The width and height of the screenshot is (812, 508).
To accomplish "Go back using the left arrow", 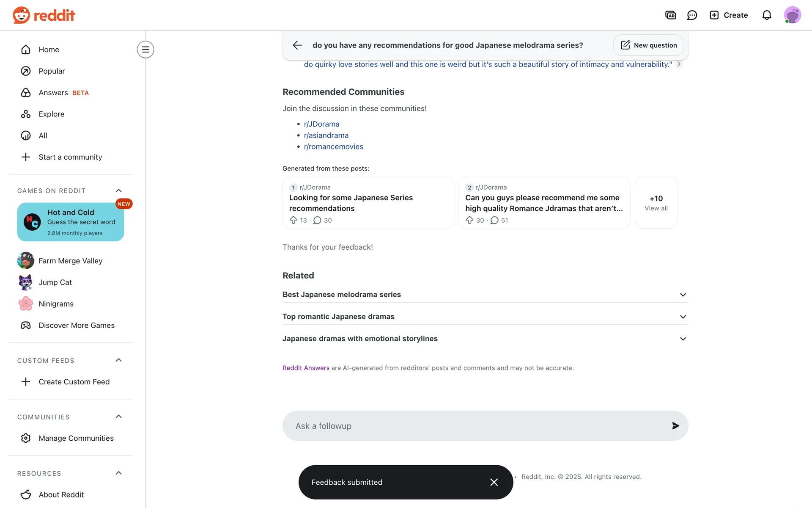I will click(x=297, y=45).
